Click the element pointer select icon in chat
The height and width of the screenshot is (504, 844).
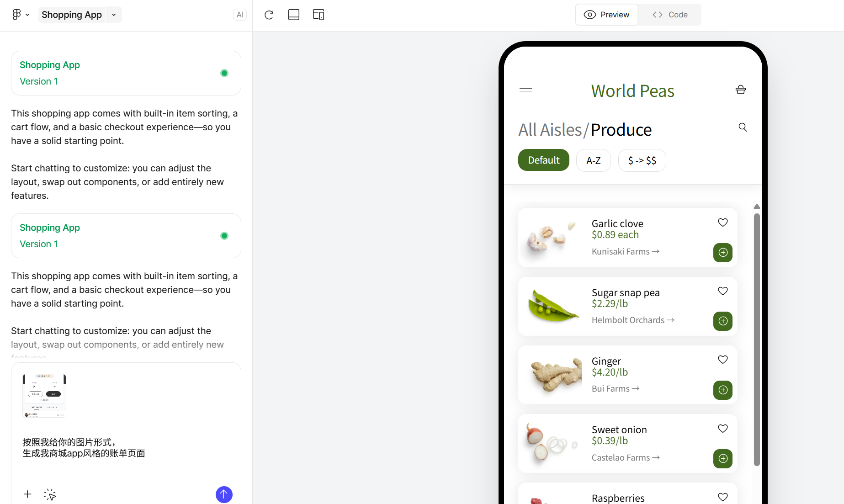coord(50,494)
